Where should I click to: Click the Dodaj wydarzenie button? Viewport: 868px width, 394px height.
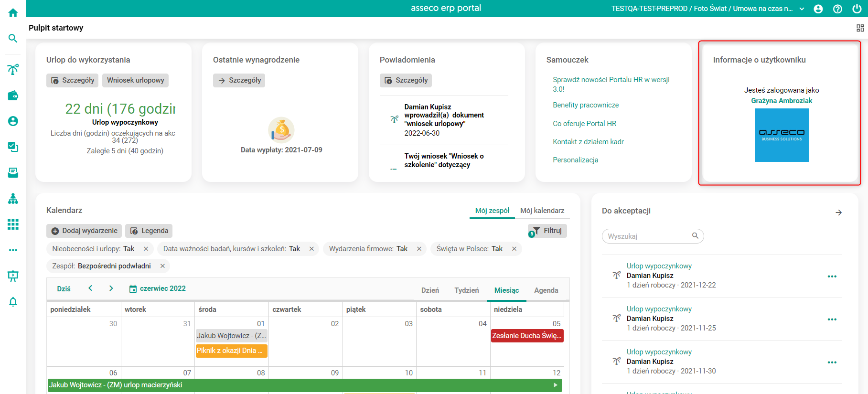[84, 231]
